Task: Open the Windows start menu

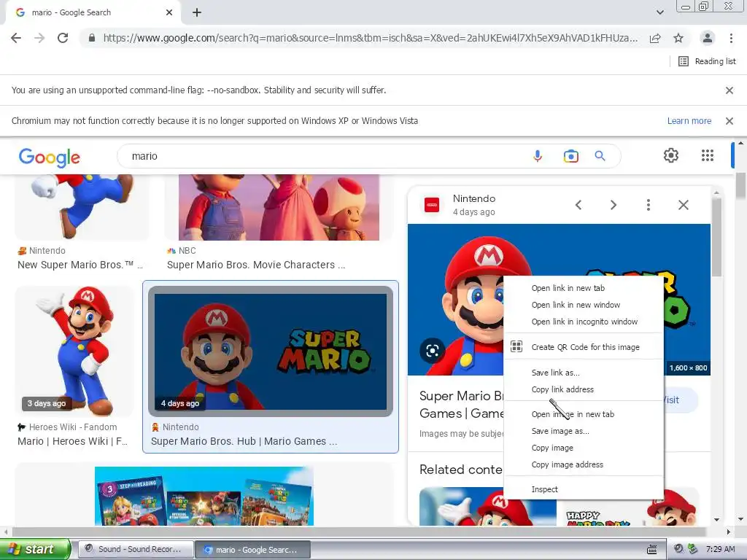Action: (x=34, y=549)
